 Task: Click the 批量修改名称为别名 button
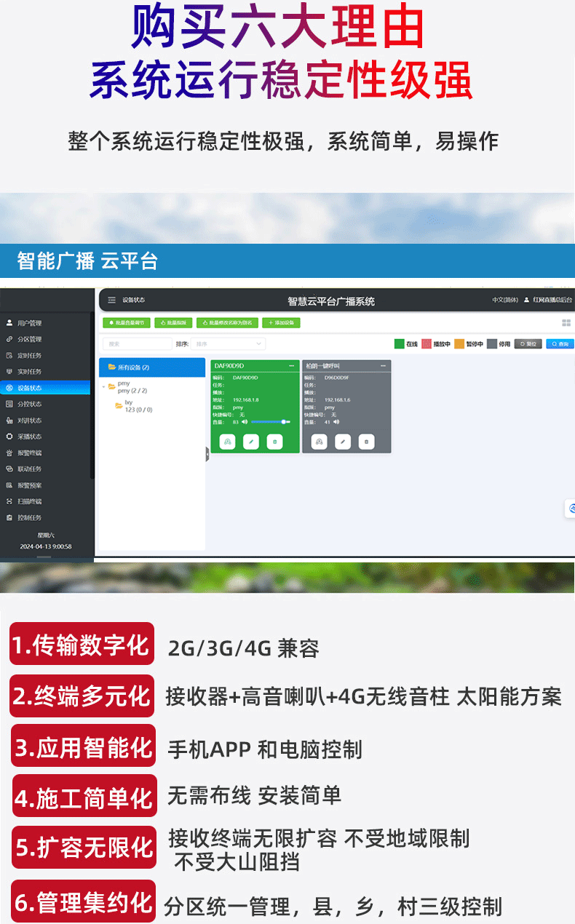227,323
